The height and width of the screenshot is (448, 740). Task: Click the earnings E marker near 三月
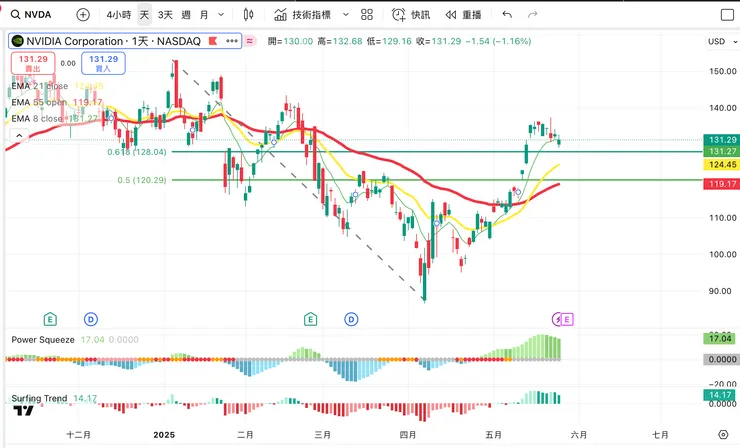pyautogui.click(x=310, y=320)
